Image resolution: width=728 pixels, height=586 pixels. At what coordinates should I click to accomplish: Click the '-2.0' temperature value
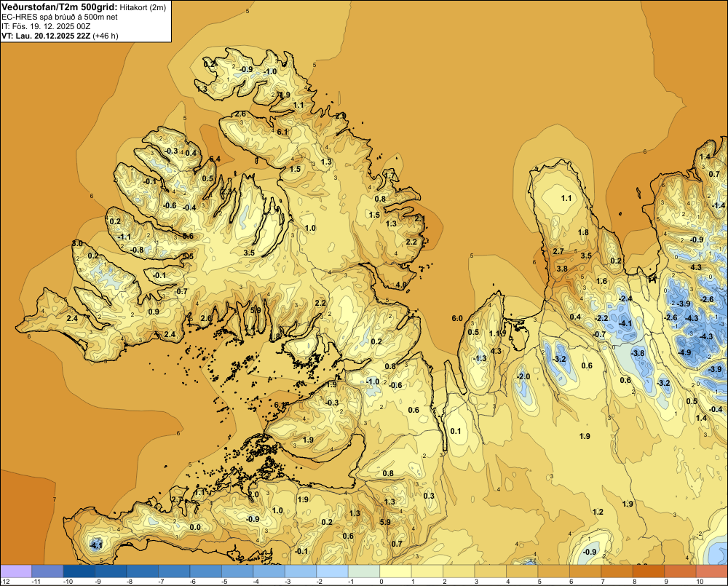point(523,376)
